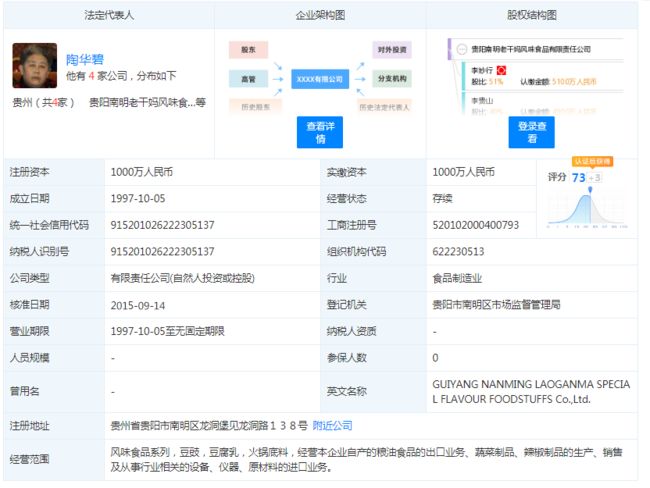Click approval date 2015-09-14
The width and height of the screenshot is (650, 488).
(x=138, y=306)
